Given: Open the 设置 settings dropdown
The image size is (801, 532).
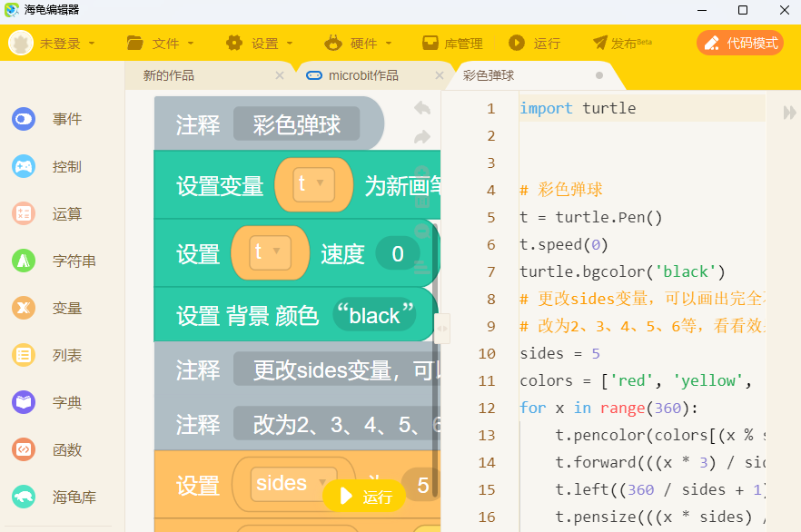Looking at the screenshot, I should (x=260, y=43).
